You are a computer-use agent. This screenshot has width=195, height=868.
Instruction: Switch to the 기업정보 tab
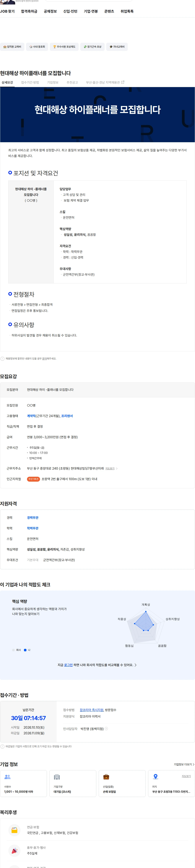(53, 83)
